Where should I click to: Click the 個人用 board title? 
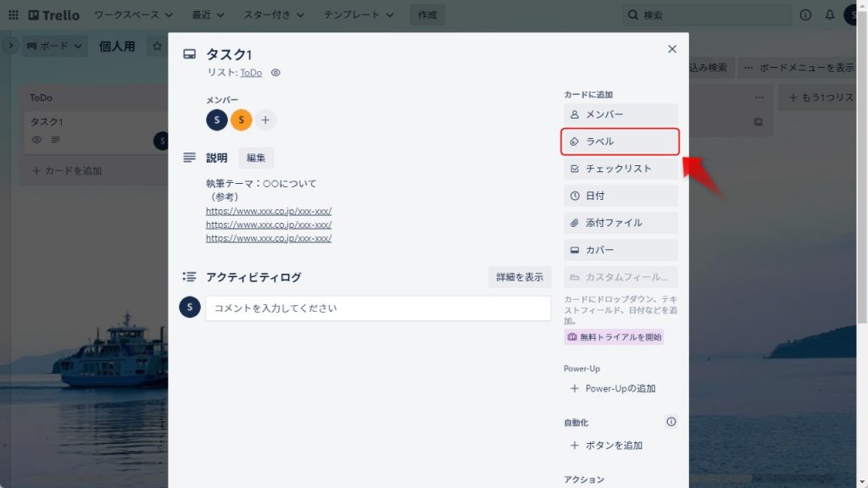[117, 46]
